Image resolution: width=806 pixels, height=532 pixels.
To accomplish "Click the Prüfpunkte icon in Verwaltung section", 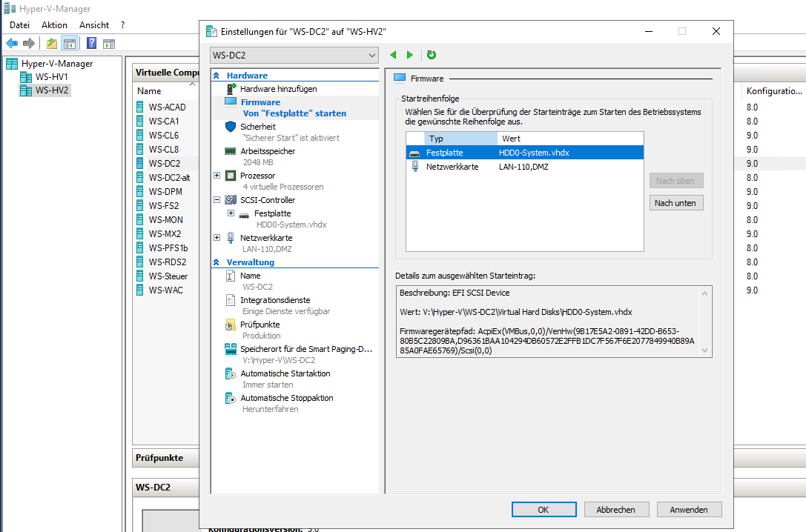I will 231,325.
